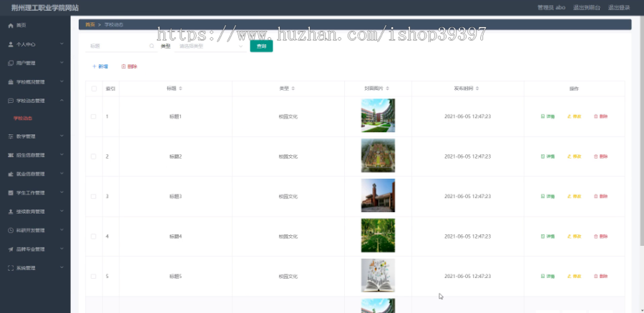
Task: Click the 标题3 title cell
Action: pyautogui.click(x=175, y=197)
